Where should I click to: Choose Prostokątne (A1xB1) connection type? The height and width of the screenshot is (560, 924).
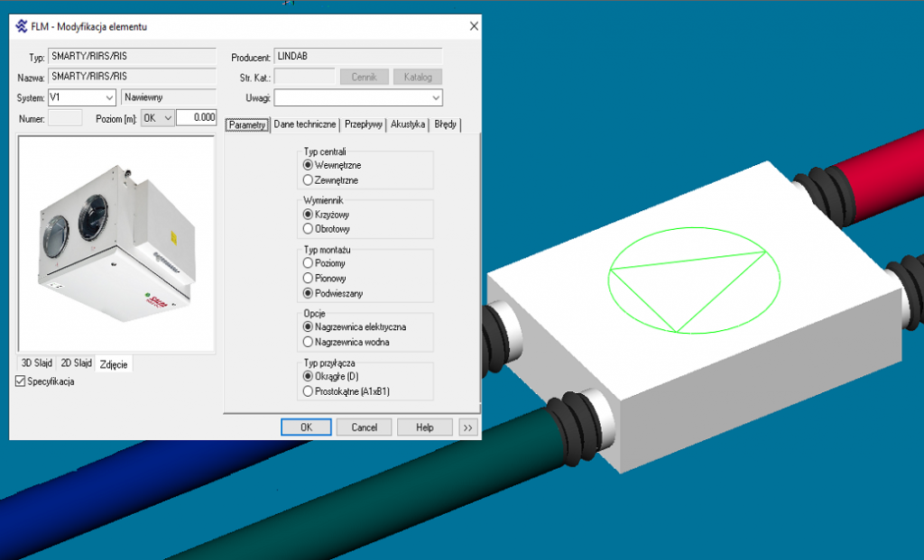pyautogui.click(x=309, y=391)
